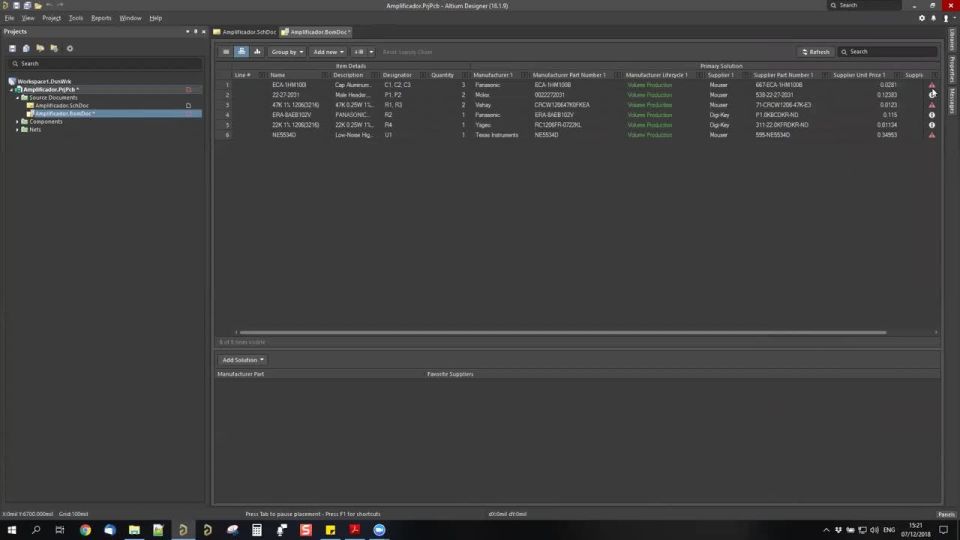960x540 pixels.
Task: Select Amplificador.SchDoc in project tree
Action: [x=62, y=106]
